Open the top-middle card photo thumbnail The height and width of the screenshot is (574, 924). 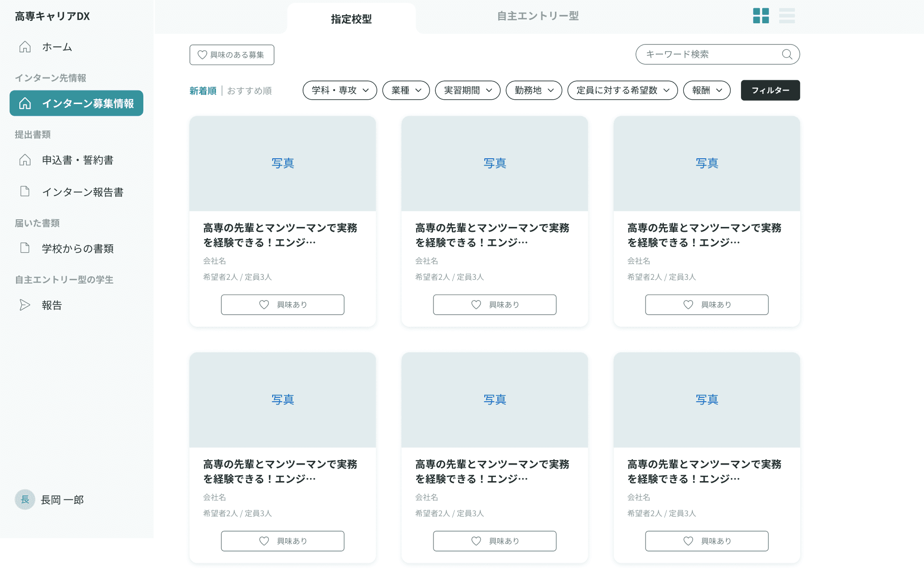tap(494, 164)
